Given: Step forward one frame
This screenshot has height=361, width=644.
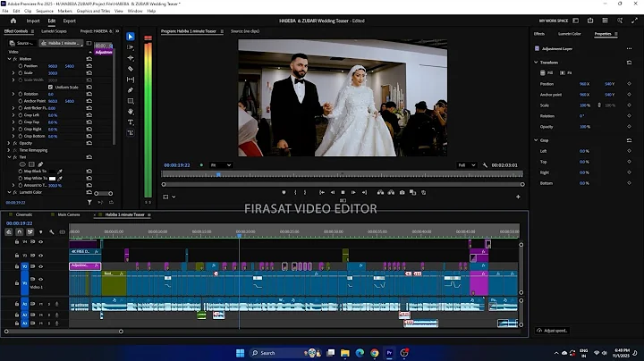Looking at the screenshot, I should tap(353, 192).
